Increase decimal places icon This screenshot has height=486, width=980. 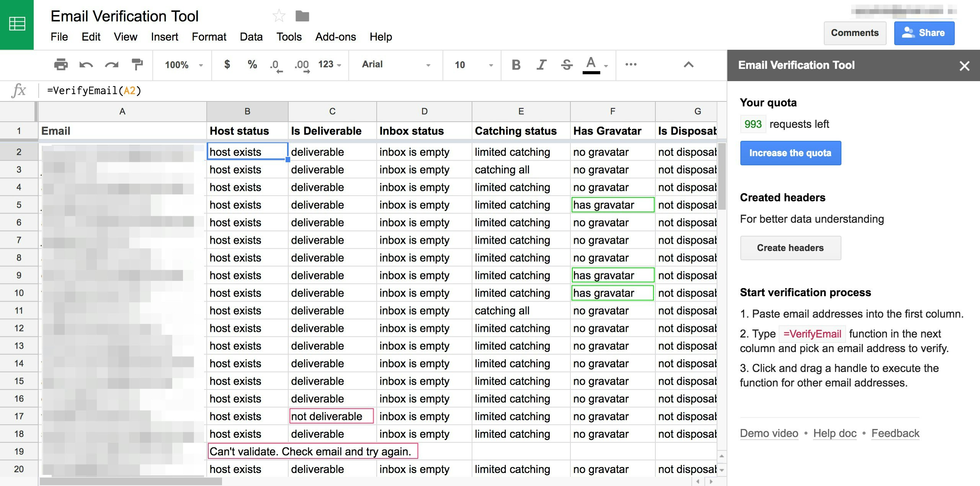click(x=302, y=65)
